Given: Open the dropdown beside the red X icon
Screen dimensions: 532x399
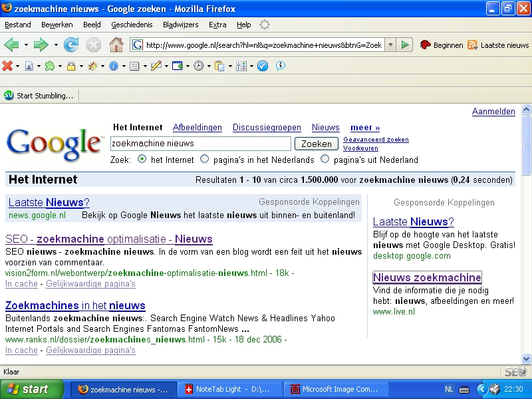Looking at the screenshot, I should (17, 66).
